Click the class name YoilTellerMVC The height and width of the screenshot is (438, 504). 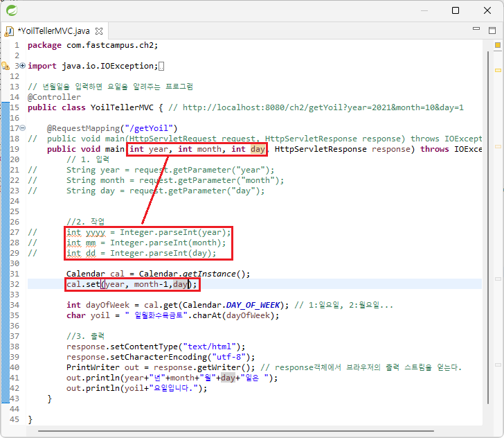pyautogui.click(x=122, y=107)
